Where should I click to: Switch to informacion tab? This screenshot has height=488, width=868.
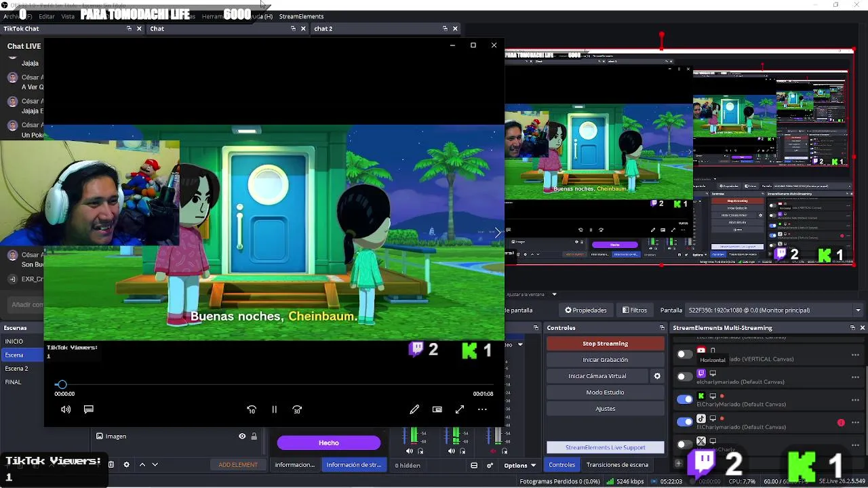[295, 465]
